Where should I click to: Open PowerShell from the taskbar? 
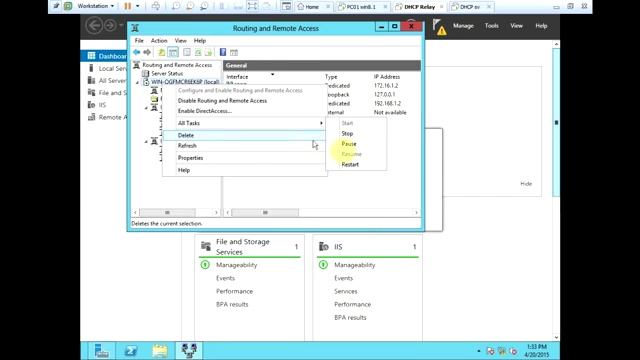click(131, 351)
